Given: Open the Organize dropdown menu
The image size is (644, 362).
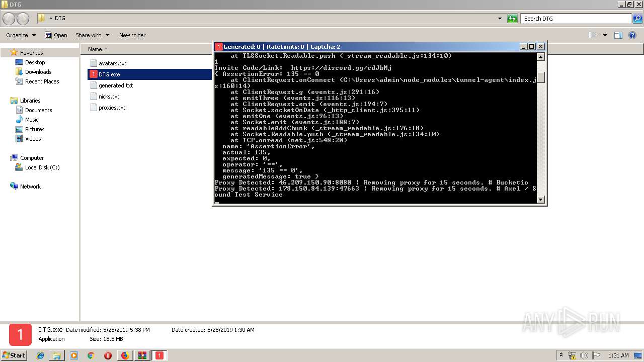Looking at the screenshot, I should (21, 35).
